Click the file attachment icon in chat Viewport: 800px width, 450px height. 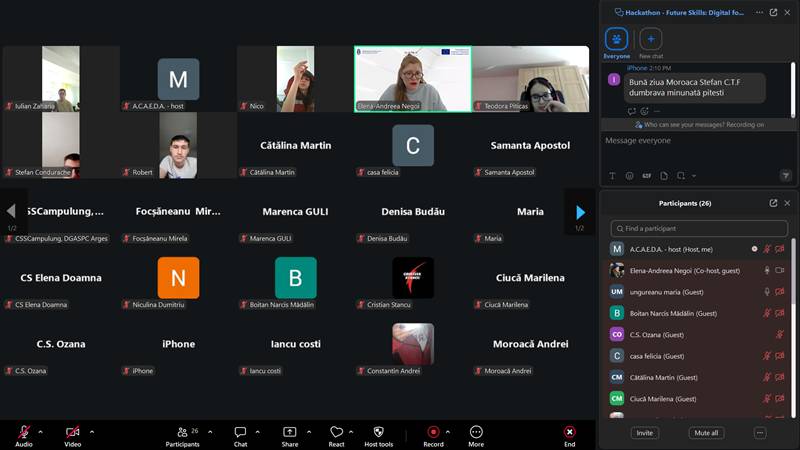662,175
